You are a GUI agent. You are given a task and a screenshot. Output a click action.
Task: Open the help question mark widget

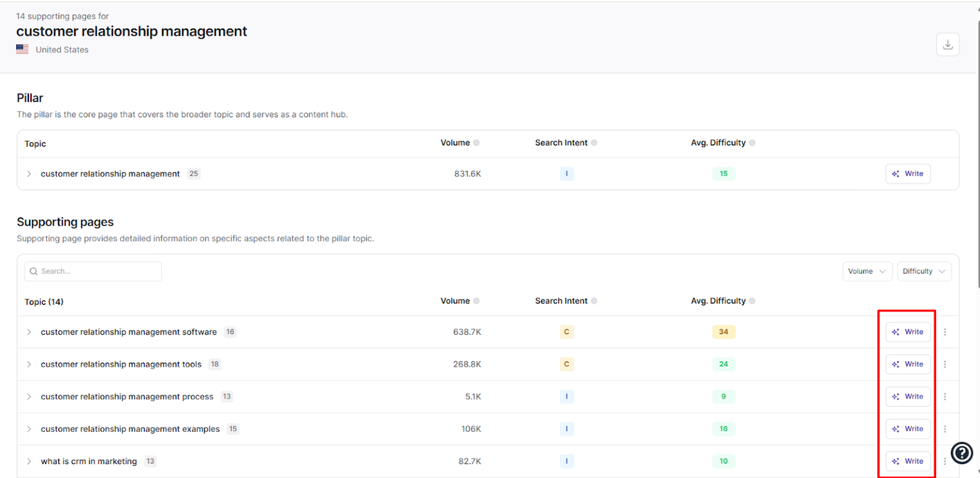[962, 453]
